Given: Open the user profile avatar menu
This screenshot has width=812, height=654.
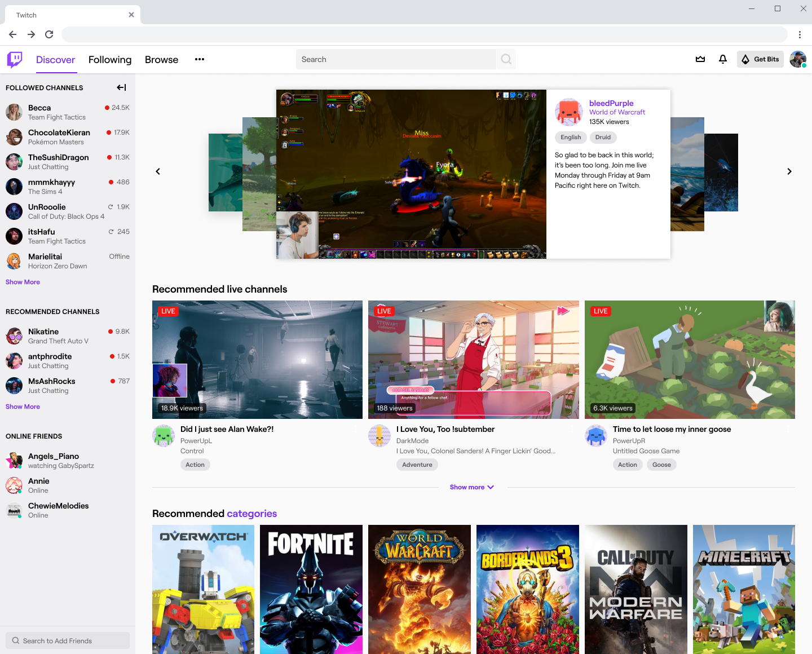Looking at the screenshot, I should [x=798, y=59].
